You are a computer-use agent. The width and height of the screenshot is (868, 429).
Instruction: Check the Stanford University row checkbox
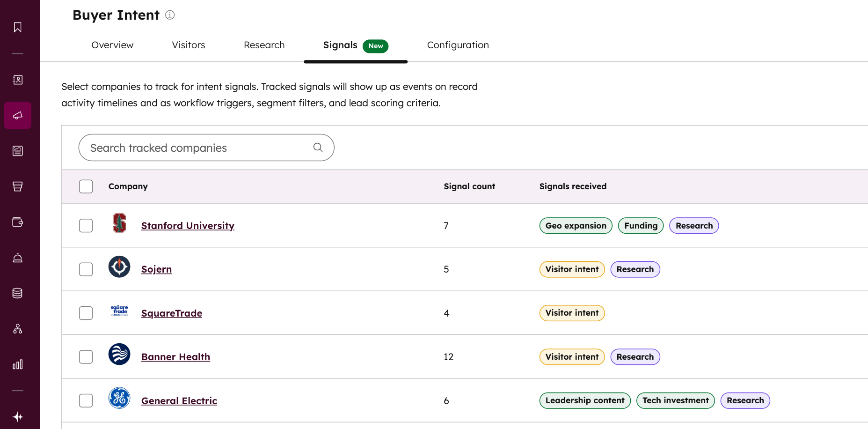point(86,225)
